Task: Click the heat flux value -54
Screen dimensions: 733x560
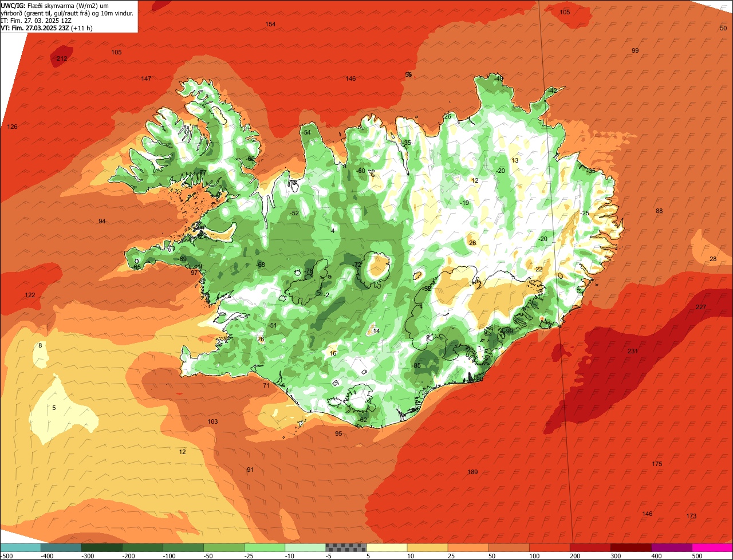Action: (x=306, y=132)
